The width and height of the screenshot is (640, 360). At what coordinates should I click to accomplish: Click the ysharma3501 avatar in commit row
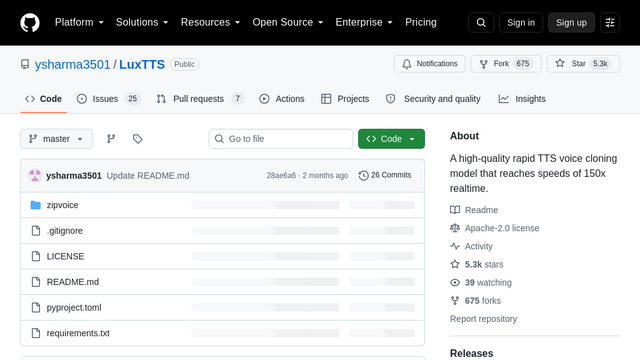tap(35, 176)
